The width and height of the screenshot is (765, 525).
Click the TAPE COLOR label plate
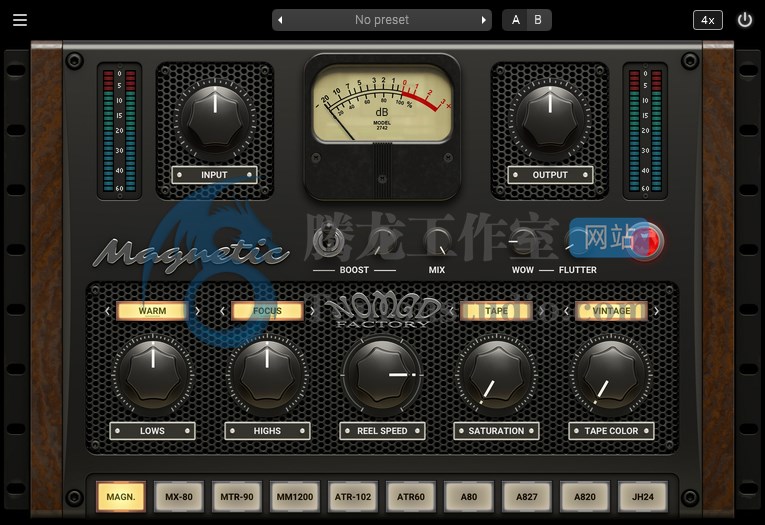[611, 431]
